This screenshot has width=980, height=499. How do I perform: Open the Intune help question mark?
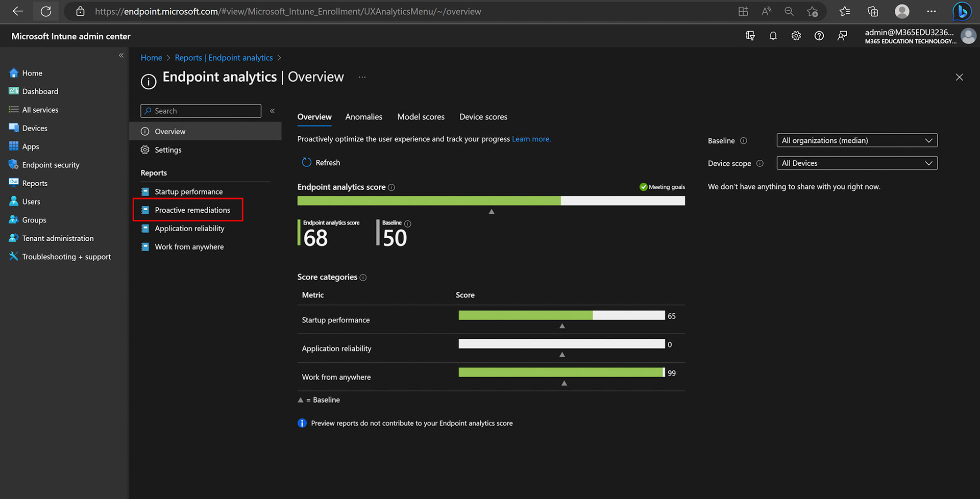(819, 36)
